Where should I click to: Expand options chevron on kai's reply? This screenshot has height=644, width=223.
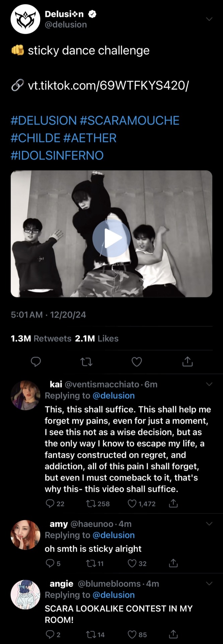click(209, 384)
